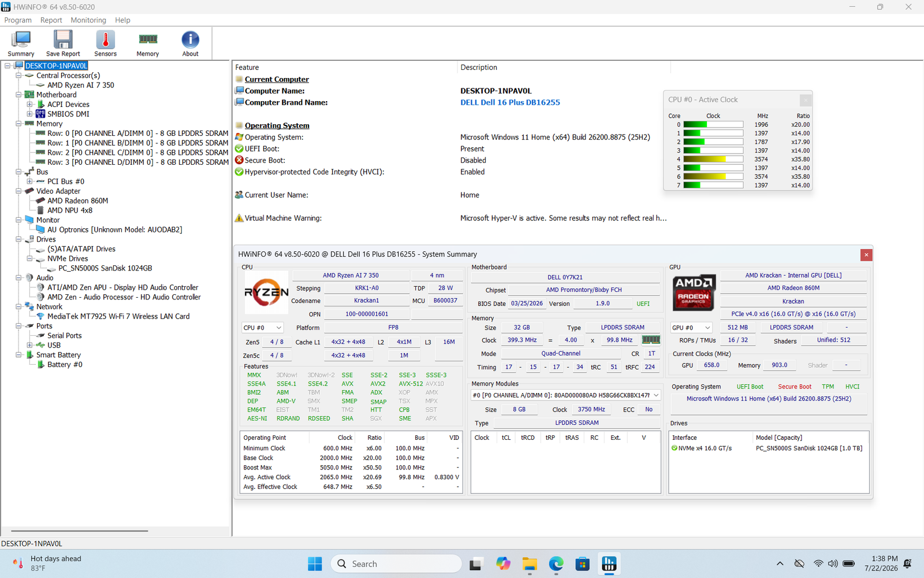Click the Operating System heading
The width and height of the screenshot is (924, 578).
[x=277, y=125]
